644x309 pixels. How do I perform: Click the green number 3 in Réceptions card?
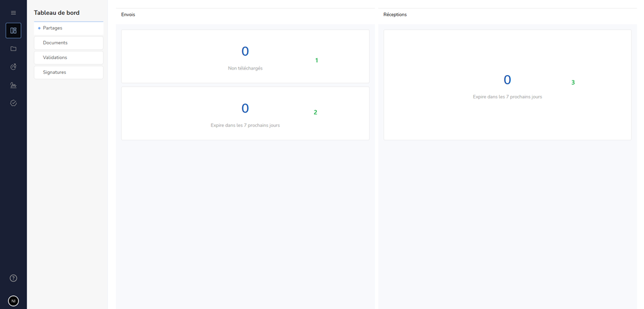click(573, 82)
